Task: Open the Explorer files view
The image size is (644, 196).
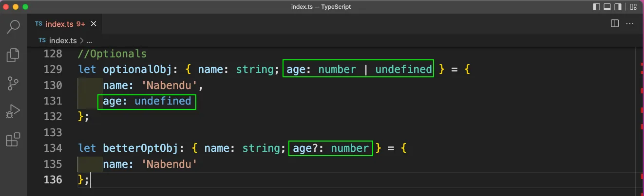Action: pyautogui.click(x=13, y=55)
